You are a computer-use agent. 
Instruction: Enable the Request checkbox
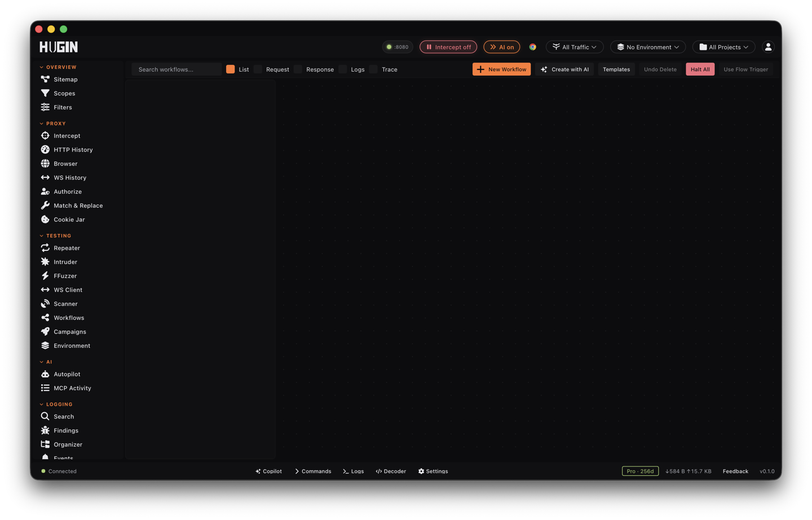(x=258, y=69)
